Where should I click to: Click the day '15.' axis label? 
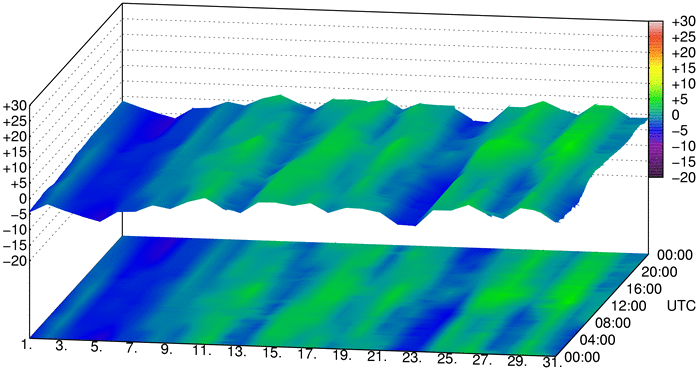click(x=272, y=354)
